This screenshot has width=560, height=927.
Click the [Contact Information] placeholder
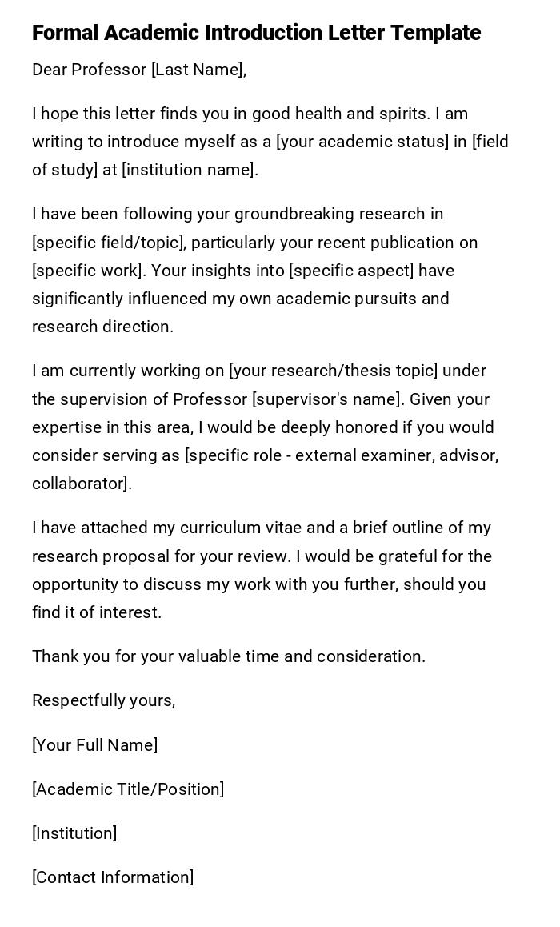pyautogui.click(x=113, y=877)
